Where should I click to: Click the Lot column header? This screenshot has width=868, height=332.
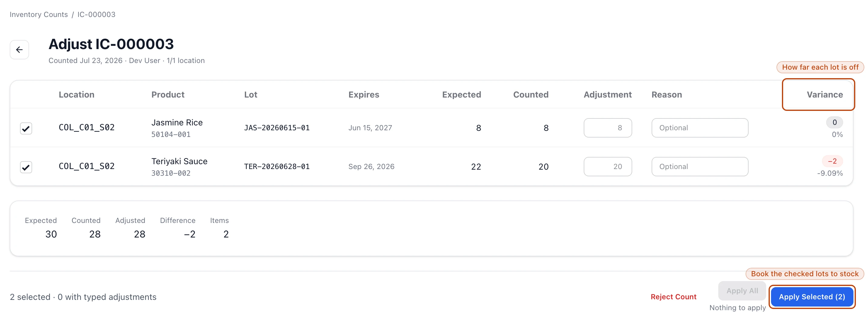(x=251, y=95)
